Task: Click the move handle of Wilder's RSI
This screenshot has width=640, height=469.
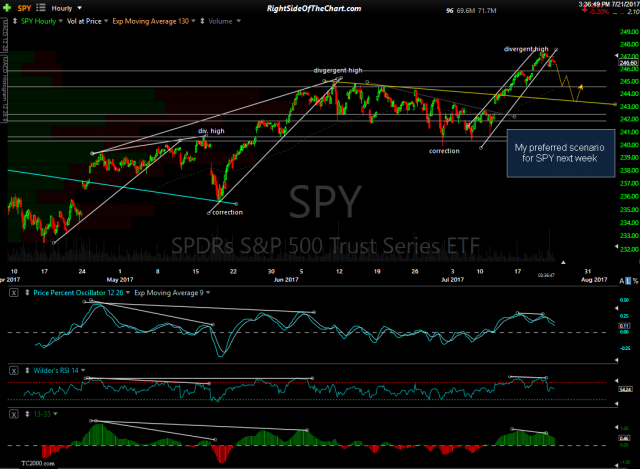Action: tap(27, 371)
